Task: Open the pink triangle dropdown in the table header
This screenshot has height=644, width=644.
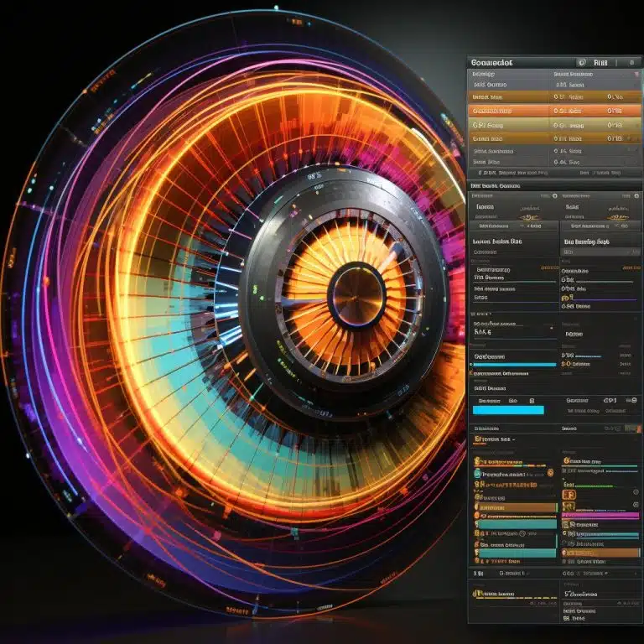Action: tap(636, 75)
